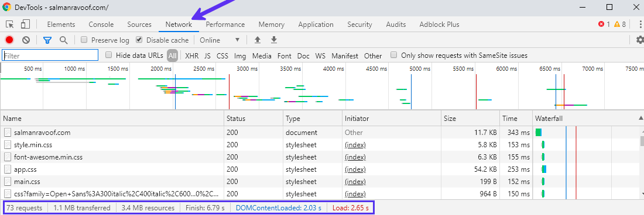This screenshot has width=644, height=215.
Task: Focus the Filter text input
Action: 50,56
